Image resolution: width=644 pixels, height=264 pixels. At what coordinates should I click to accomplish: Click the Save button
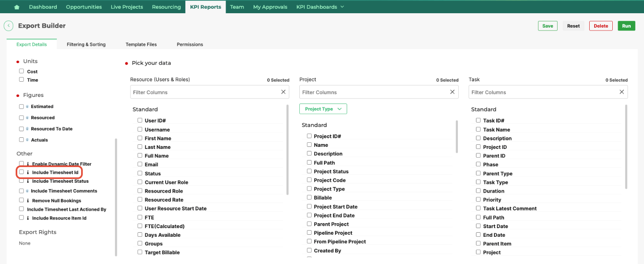pyautogui.click(x=548, y=26)
